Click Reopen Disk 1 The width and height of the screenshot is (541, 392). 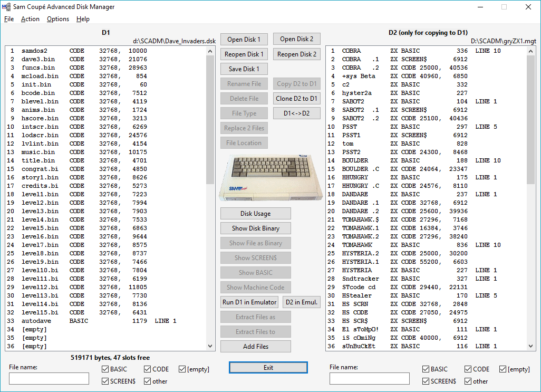244,54
